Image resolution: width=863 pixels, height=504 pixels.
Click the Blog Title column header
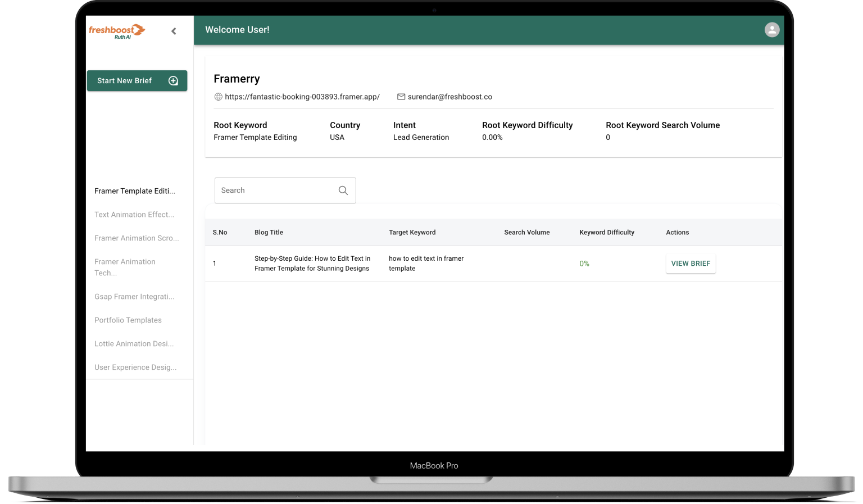[269, 233]
